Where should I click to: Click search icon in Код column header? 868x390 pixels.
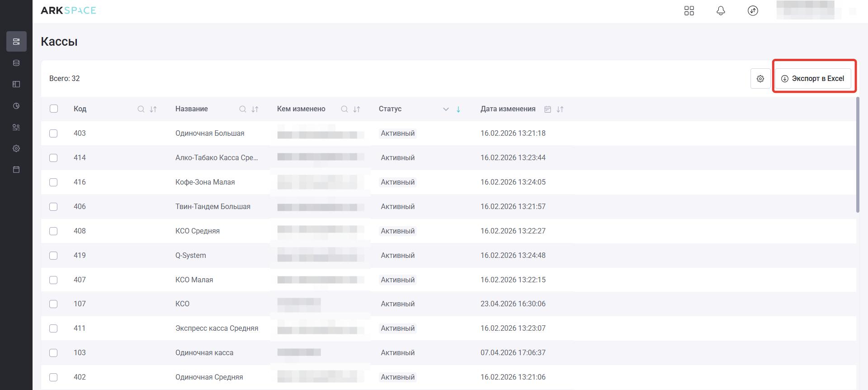(141, 109)
